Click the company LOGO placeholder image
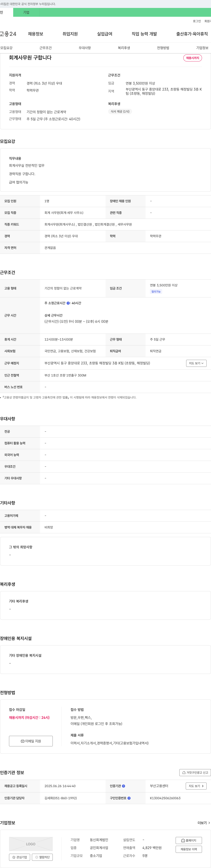211x868 pixels. click(31, 844)
